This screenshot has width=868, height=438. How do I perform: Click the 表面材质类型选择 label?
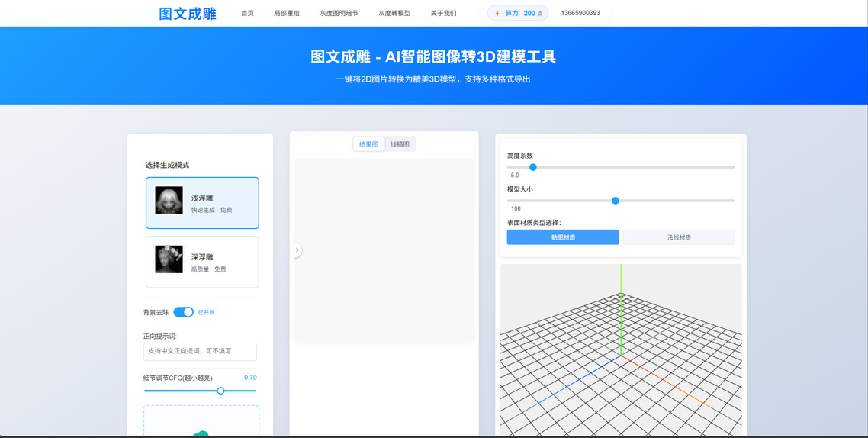pos(534,223)
